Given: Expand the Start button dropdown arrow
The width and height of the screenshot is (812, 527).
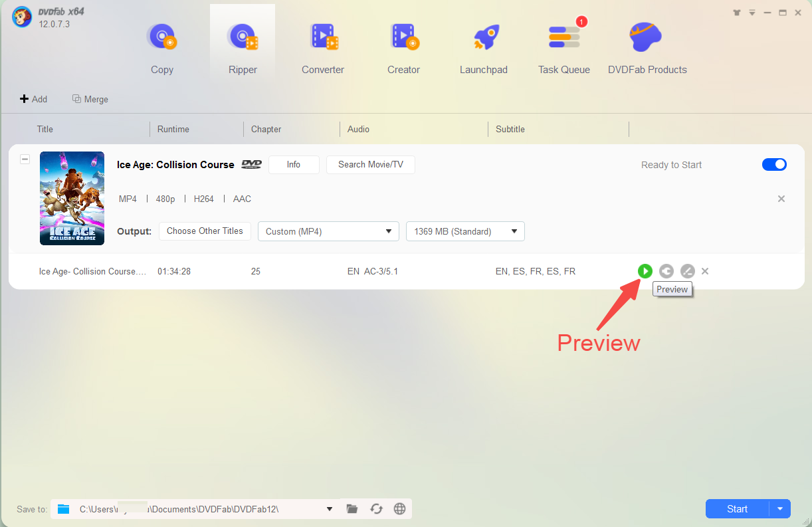Looking at the screenshot, I should tap(780, 509).
